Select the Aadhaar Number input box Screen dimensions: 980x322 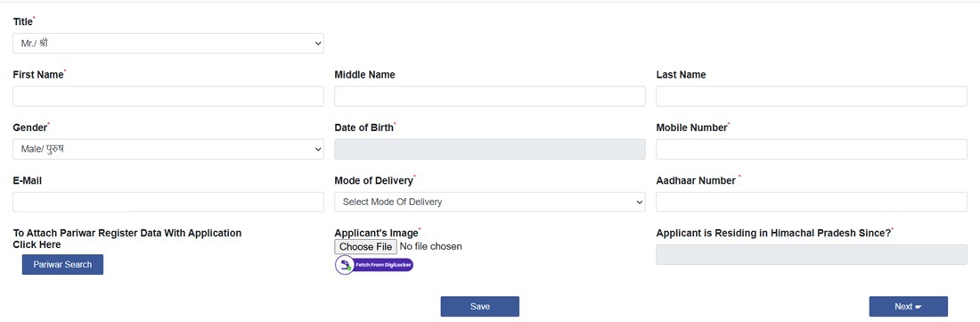point(812,202)
